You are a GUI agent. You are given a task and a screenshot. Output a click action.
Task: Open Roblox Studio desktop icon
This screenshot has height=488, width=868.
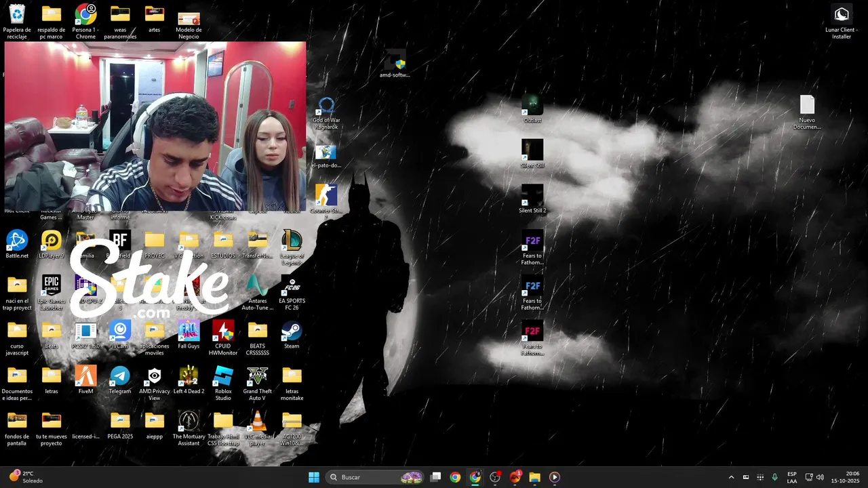coord(223,383)
